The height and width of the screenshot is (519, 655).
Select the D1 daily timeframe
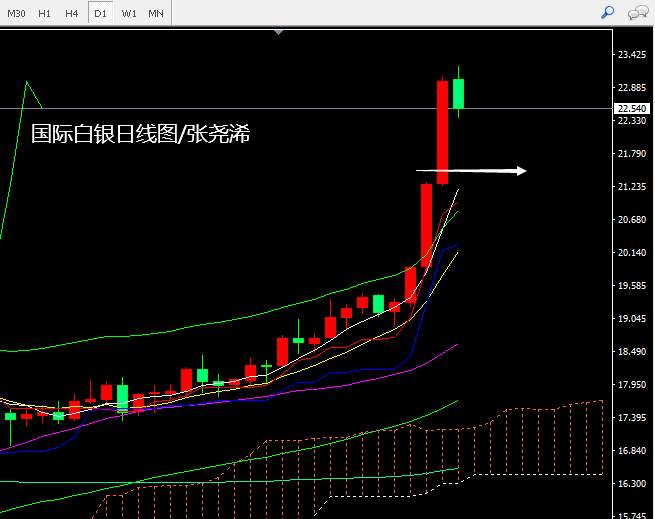click(x=100, y=13)
